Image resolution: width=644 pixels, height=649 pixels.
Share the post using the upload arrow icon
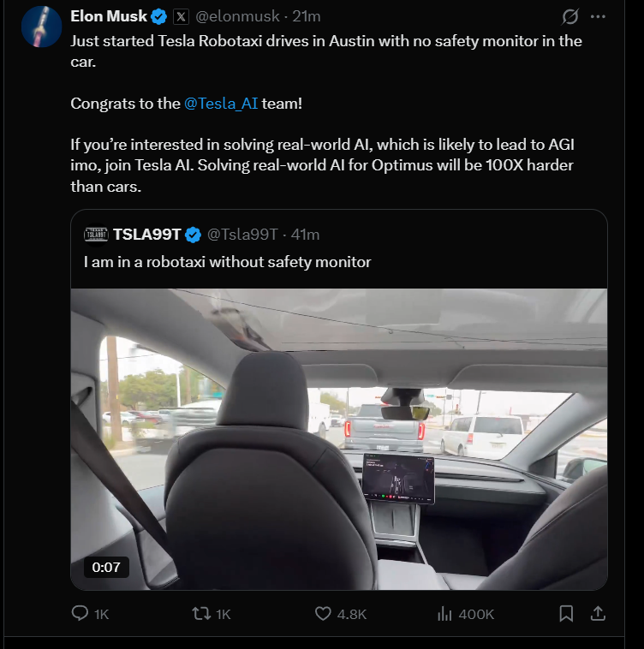[x=599, y=614]
